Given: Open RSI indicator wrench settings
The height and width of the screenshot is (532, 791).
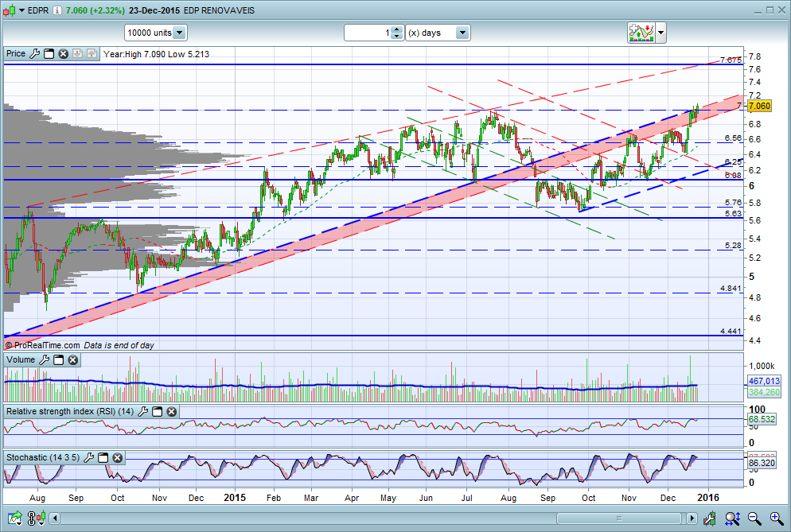Looking at the screenshot, I should 143,411.
